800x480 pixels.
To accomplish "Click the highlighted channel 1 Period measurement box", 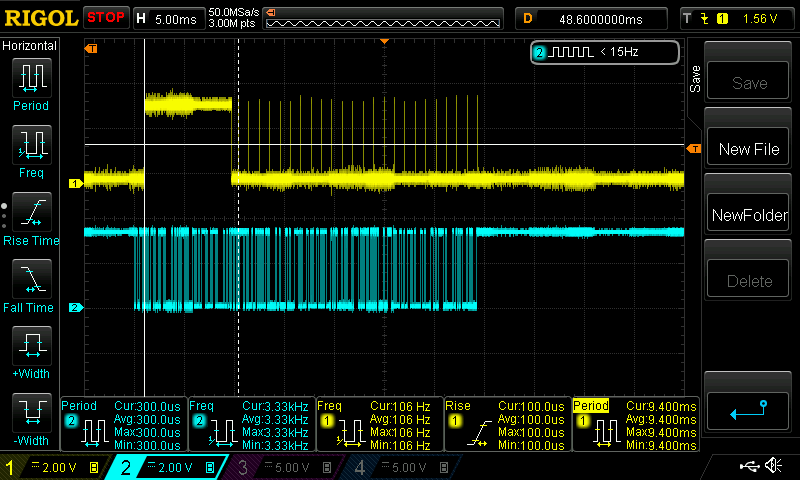I will click(636, 424).
